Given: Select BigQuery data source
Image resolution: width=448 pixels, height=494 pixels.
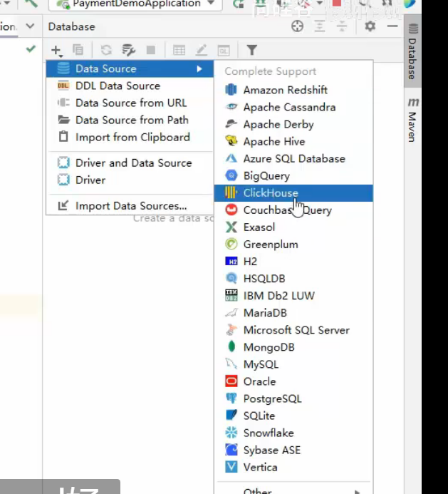Looking at the screenshot, I should 293,176.
